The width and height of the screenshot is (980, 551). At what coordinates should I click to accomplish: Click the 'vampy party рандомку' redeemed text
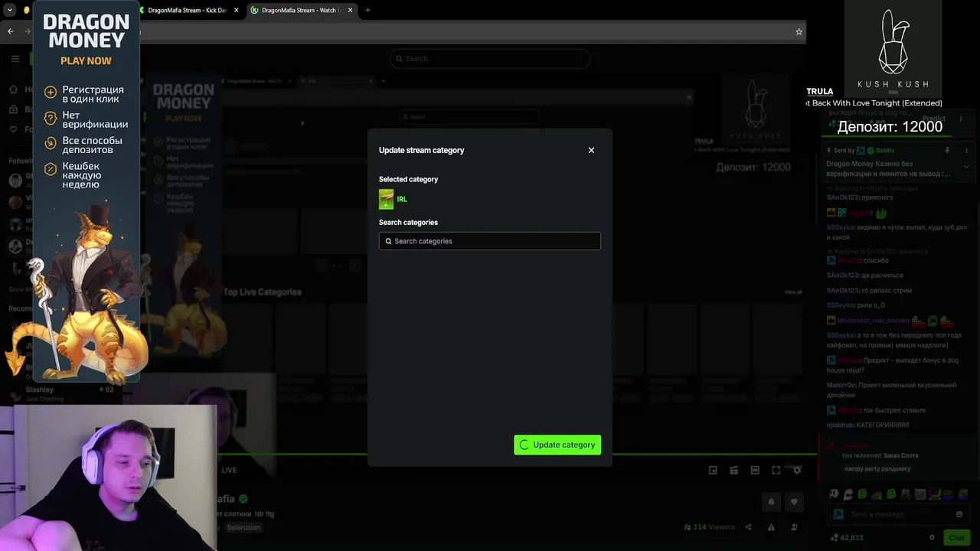coord(877,468)
